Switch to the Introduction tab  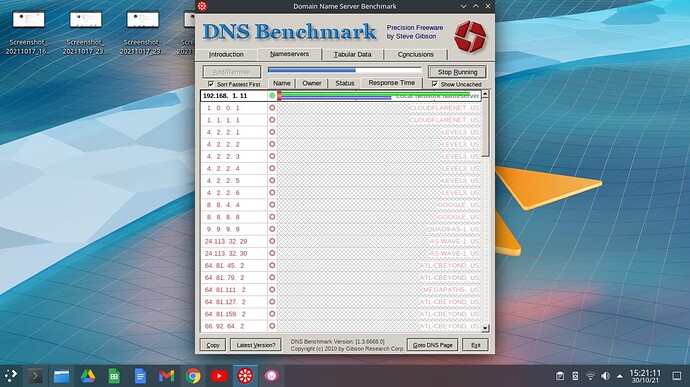pyautogui.click(x=226, y=55)
